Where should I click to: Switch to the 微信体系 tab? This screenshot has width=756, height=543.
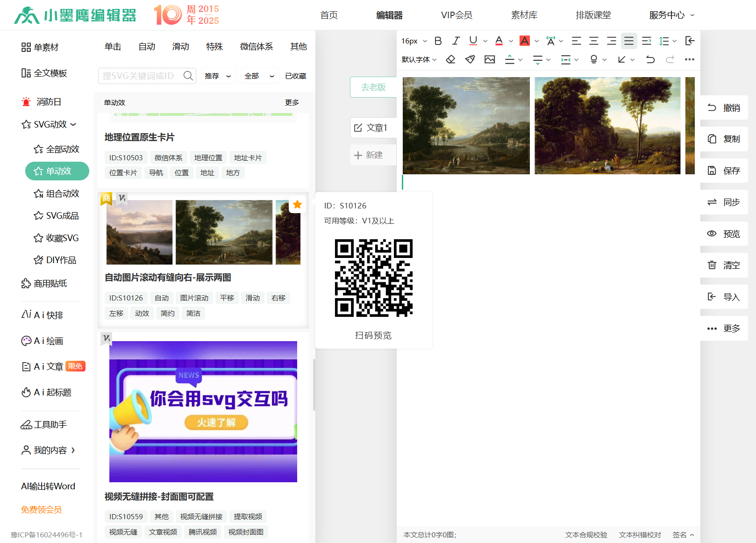tap(256, 47)
